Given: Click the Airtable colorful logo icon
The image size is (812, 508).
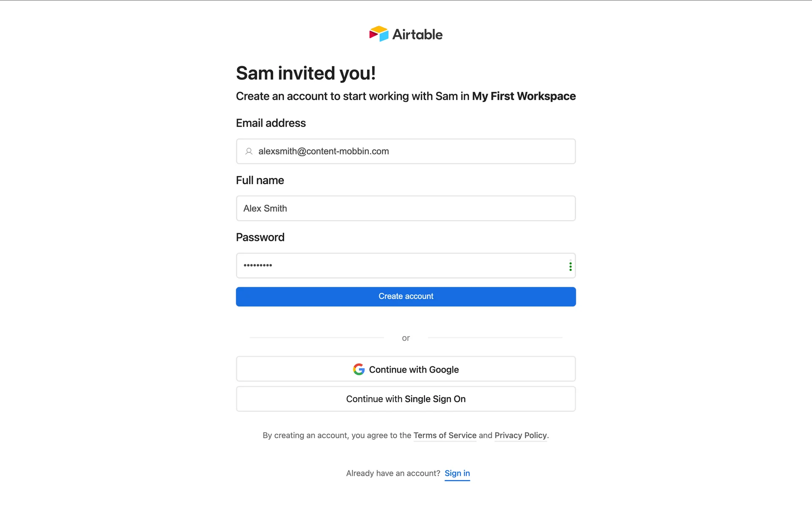Looking at the screenshot, I should pos(379,34).
